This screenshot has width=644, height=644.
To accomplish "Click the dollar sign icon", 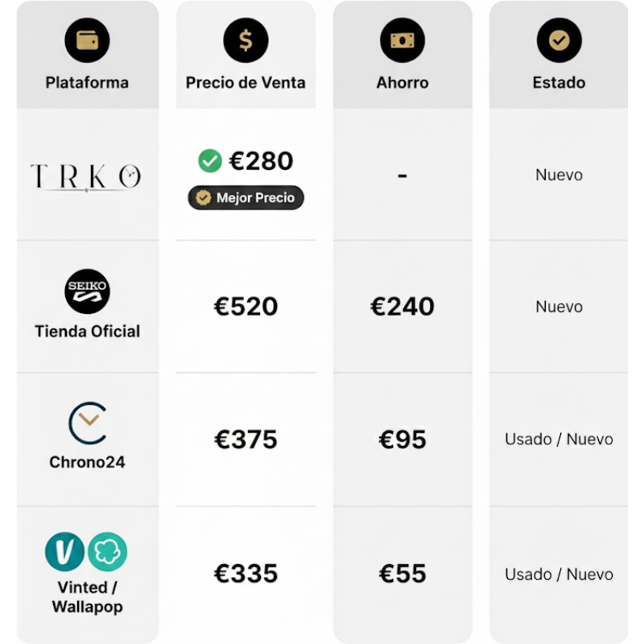I will coord(246,40).
